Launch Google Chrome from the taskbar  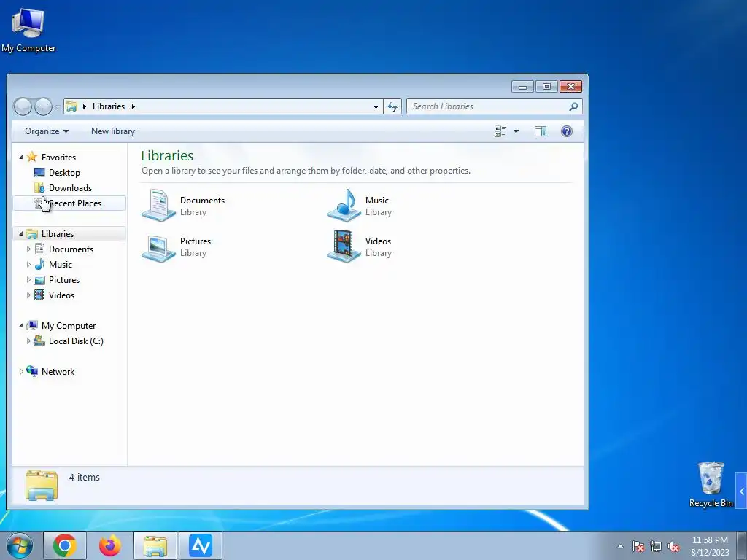tap(65, 545)
